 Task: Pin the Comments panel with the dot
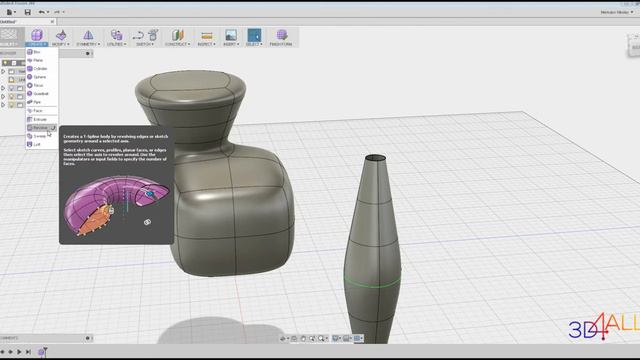coord(87,338)
